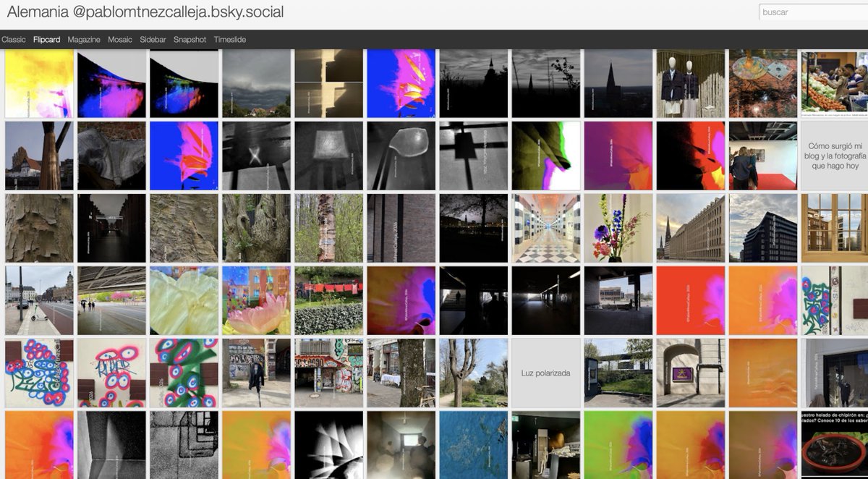Open the first yellow abstract thumbnail
The width and height of the screenshot is (868, 479).
coord(40,83)
